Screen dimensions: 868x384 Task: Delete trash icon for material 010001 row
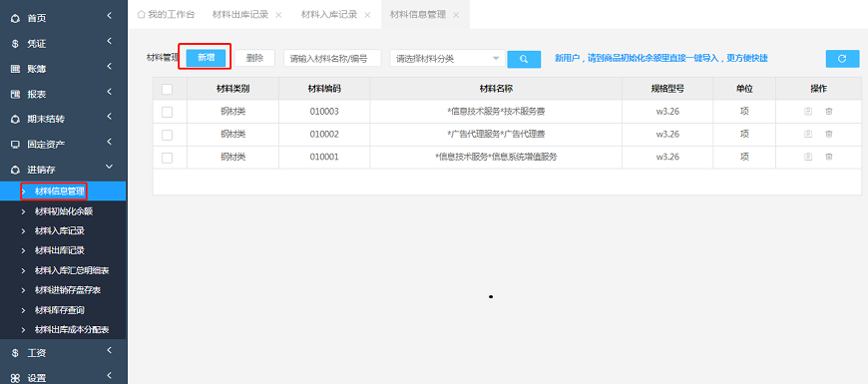pyautogui.click(x=829, y=158)
